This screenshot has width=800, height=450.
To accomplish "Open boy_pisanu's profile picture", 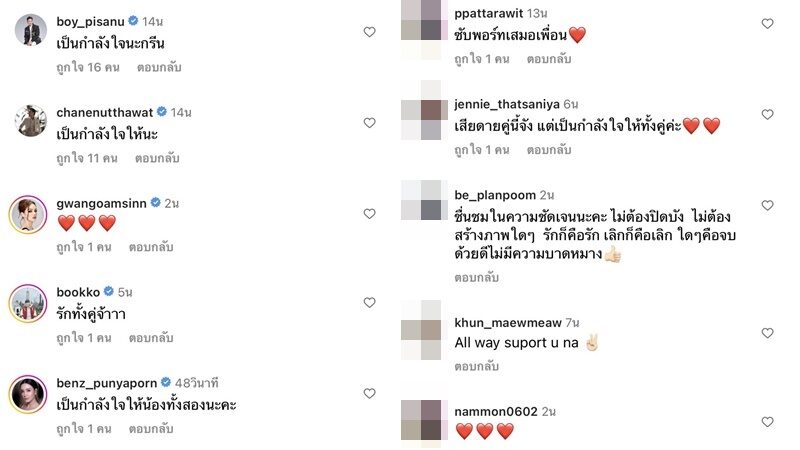I will click(x=31, y=30).
